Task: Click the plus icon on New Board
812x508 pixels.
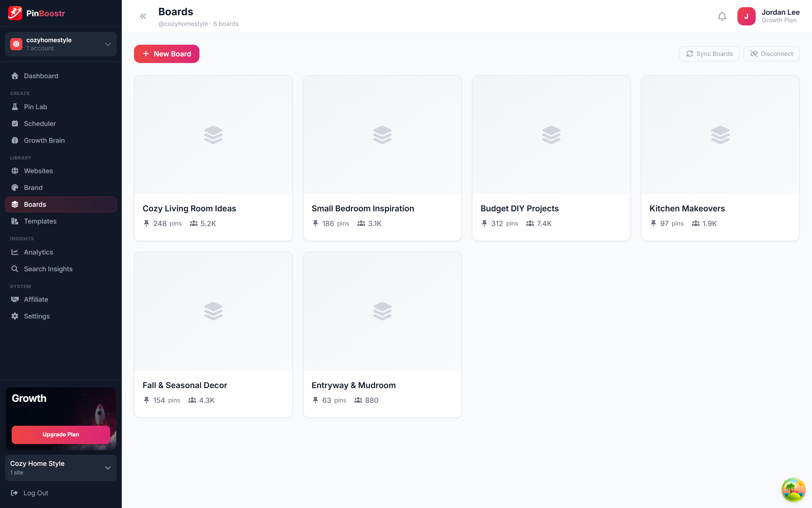Action: click(x=146, y=54)
